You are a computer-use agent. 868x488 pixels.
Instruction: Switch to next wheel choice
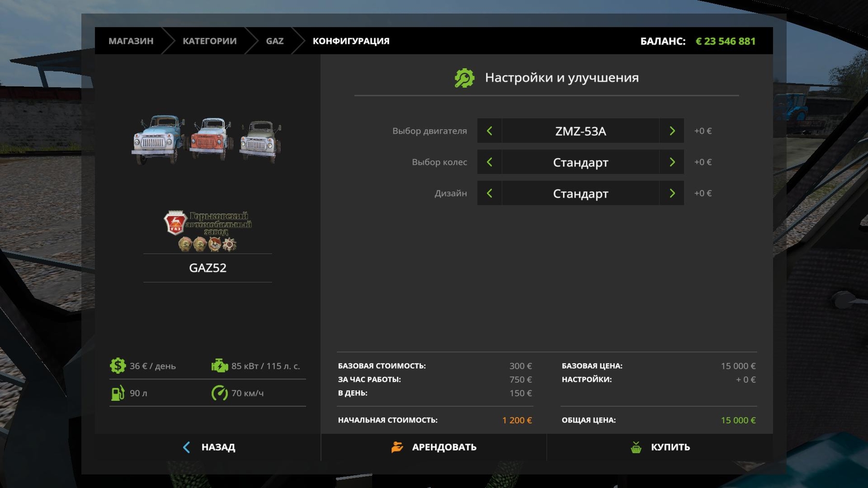[672, 162]
